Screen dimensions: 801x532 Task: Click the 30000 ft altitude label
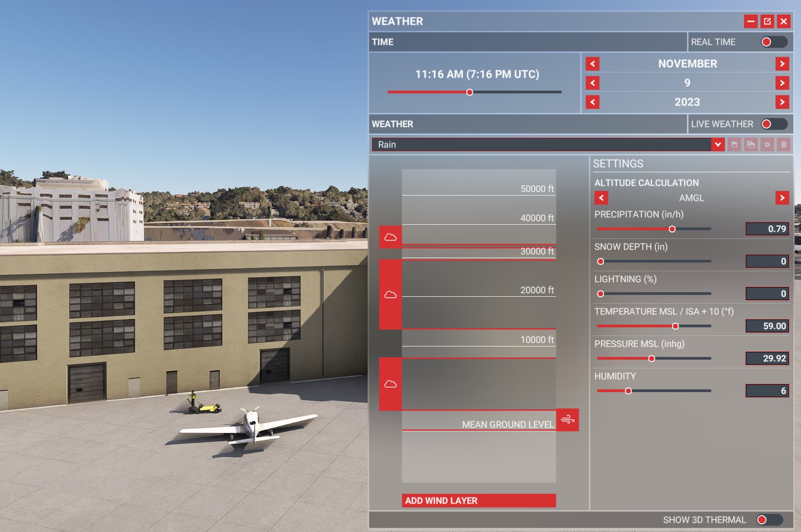537,251
